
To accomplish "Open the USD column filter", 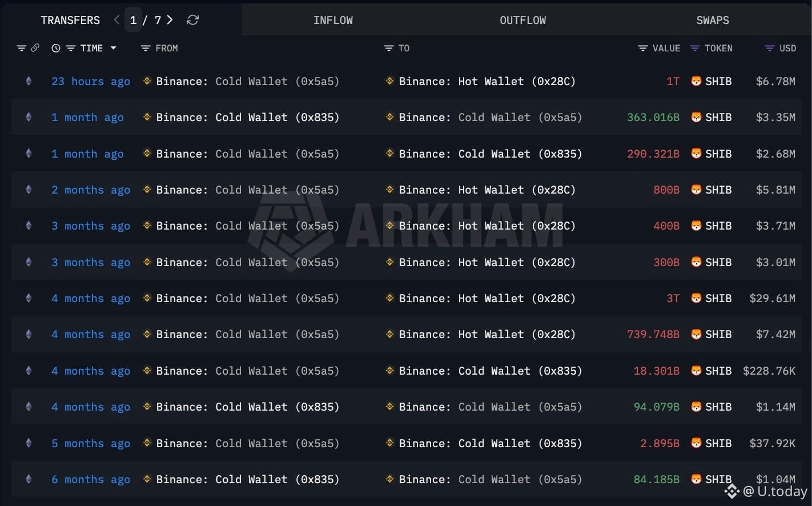I will click(x=769, y=49).
